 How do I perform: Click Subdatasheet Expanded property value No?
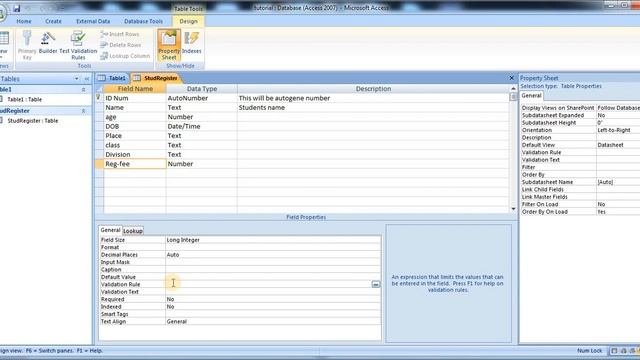pyautogui.click(x=618, y=116)
